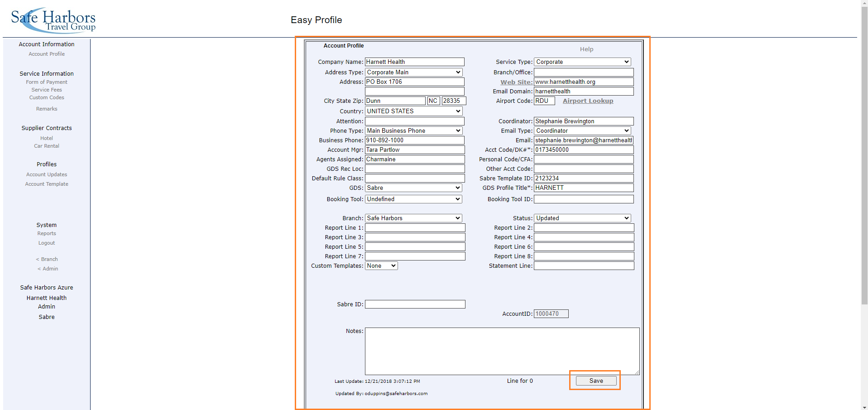Open Account Profile in the sidebar
Viewport: 868px width, 410px height.
(x=47, y=54)
